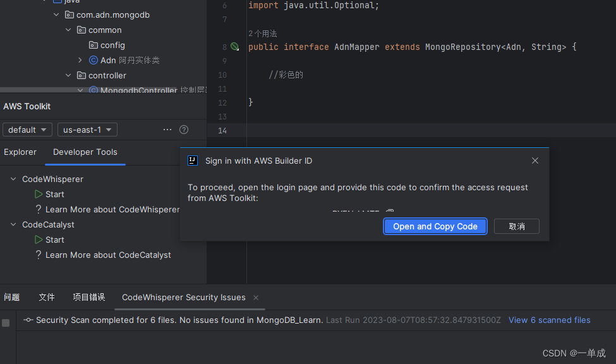Select the Adn class icon in project tree

(x=93, y=60)
